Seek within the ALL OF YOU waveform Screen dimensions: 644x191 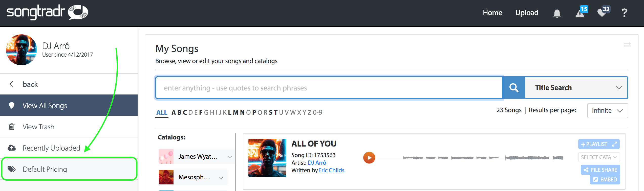pyautogui.click(x=470, y=158)
